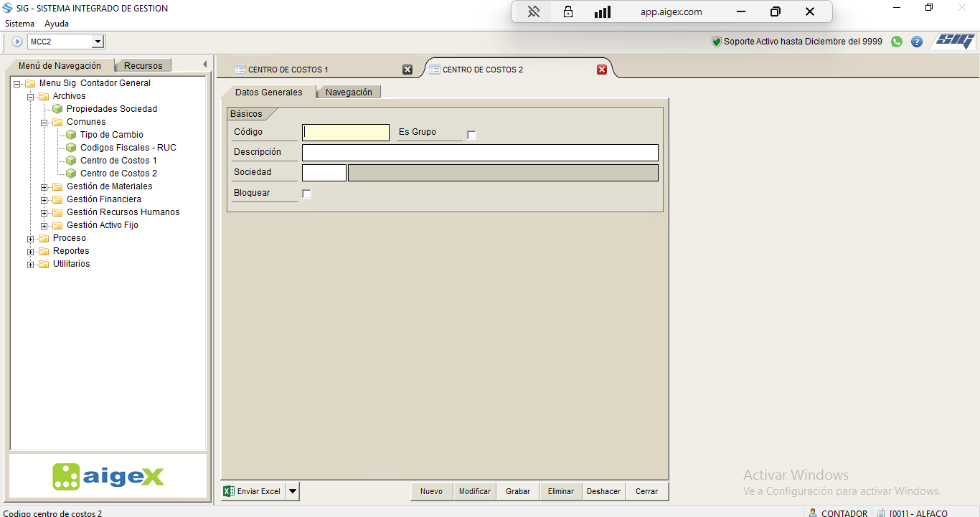Select Propiedades Sociedad in the tree
Viewport: 980px width, 517px height.
[112, 109]
